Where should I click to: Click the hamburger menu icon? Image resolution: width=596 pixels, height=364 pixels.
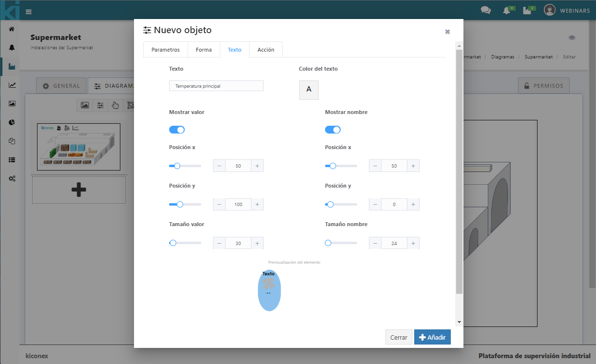29,12
